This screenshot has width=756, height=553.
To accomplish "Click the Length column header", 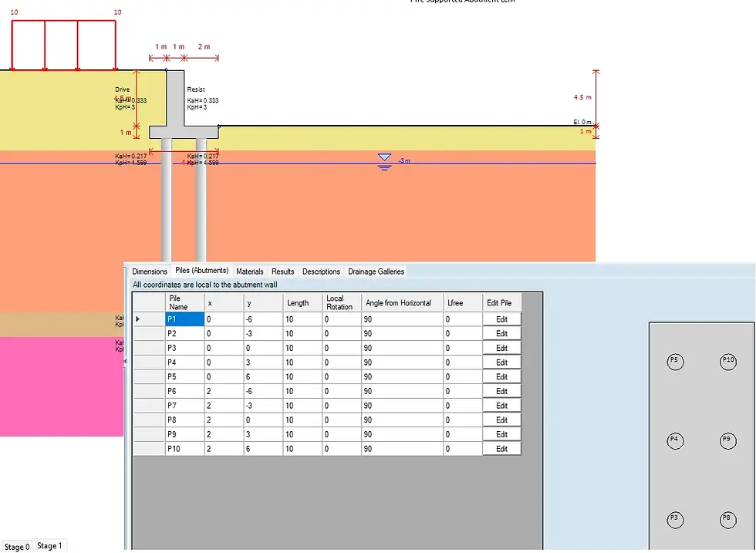I will click(x=302, y=302).
